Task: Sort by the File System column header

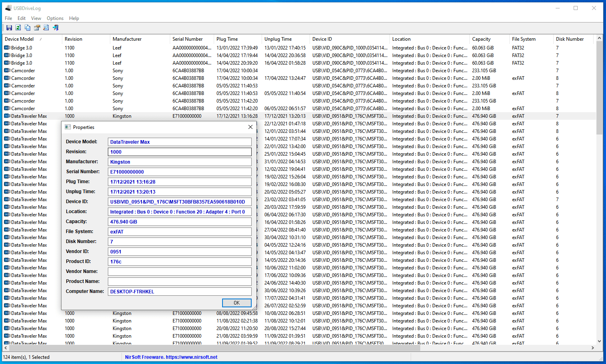Action: (531, 39)
